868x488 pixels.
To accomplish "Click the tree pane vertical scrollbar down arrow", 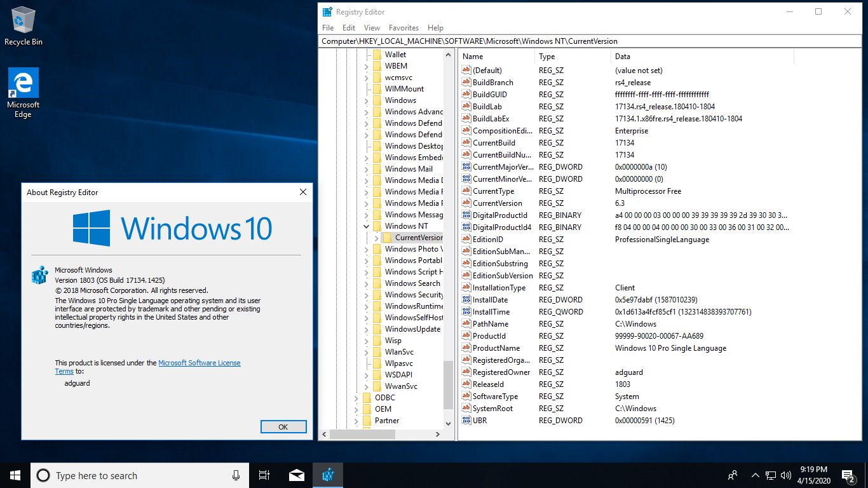I will (x=449, y=423).
